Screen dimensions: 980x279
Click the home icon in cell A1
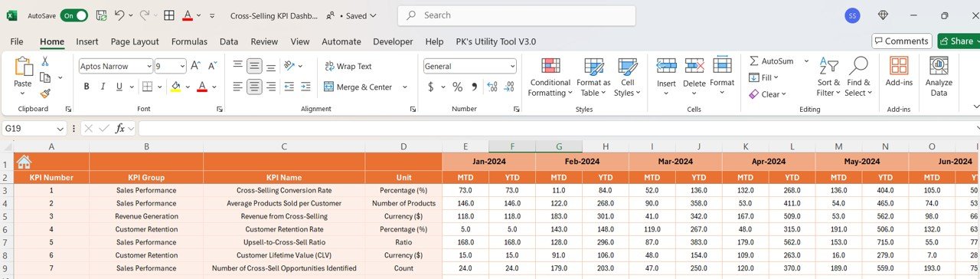click(x=24, y=162)
